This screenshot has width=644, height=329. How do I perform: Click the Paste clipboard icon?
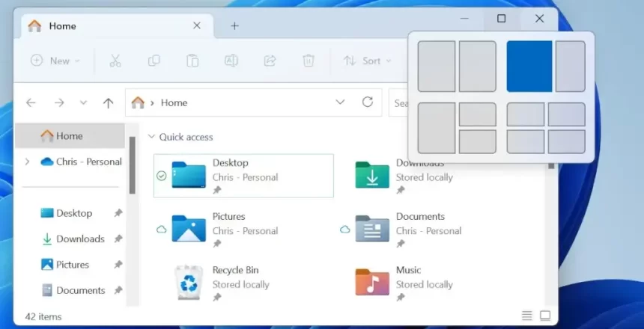(x=192, y=61)
